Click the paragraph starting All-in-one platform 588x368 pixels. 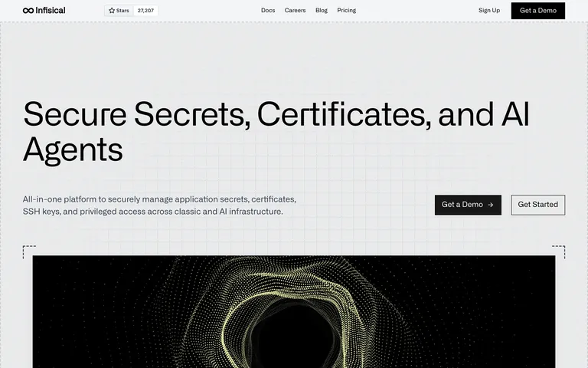pos(159,205)
